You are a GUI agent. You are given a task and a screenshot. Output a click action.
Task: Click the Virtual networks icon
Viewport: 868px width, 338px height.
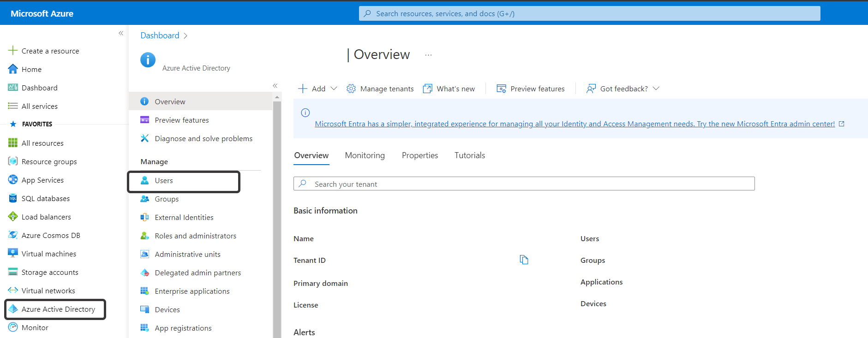[13, 290]
